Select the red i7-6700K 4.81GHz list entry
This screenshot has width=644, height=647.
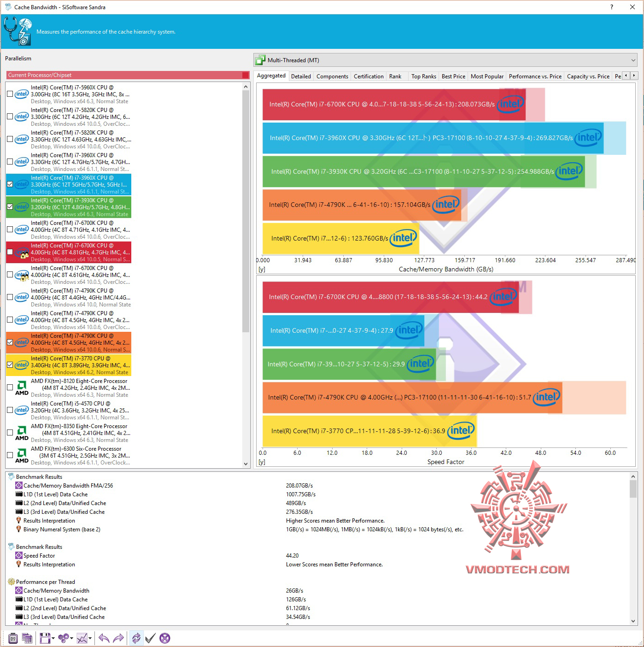(x=69, y=252)
